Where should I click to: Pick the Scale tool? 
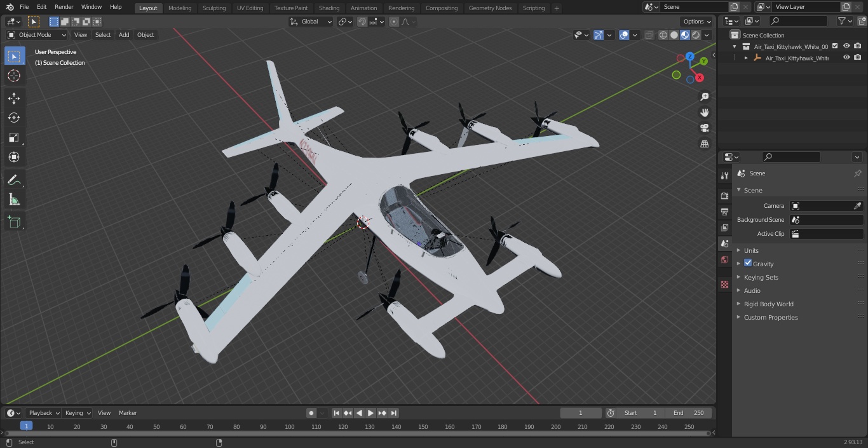pyautogui.click(x=14, y=137)
